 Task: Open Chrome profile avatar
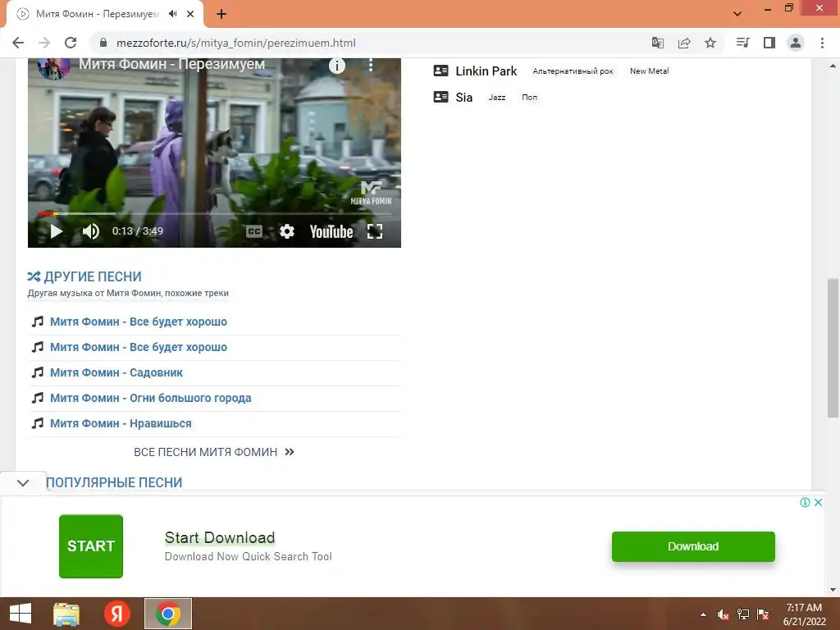coord(796,43)
